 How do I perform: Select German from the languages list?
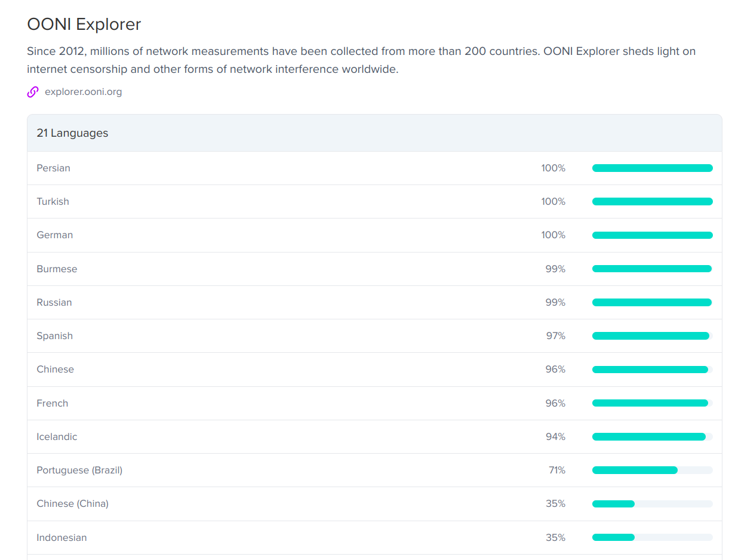click(x=54, y=235)
